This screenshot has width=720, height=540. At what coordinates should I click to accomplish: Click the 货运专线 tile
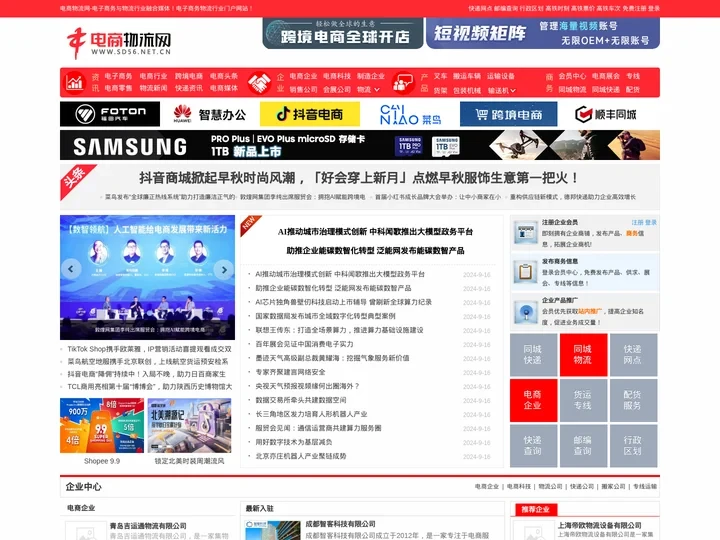(583, 400)
